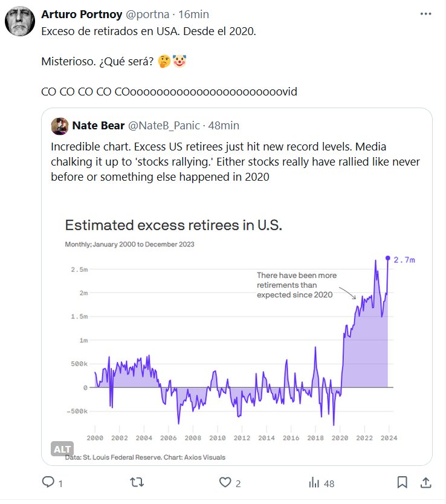Like the post with the heart icon

point(225,482)
